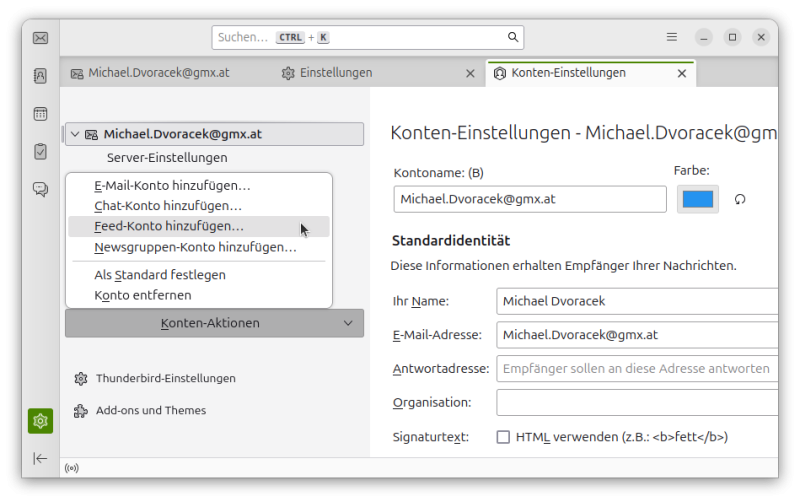Open the Address Book icon
This screenshot has width=800, height=502.
coord(40,76)
